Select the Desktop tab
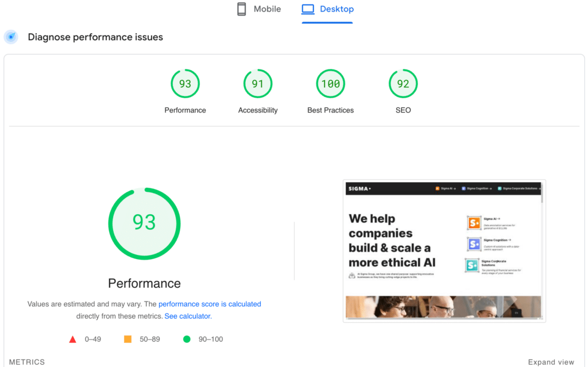 pyautogui.click(x=328, y=9)
